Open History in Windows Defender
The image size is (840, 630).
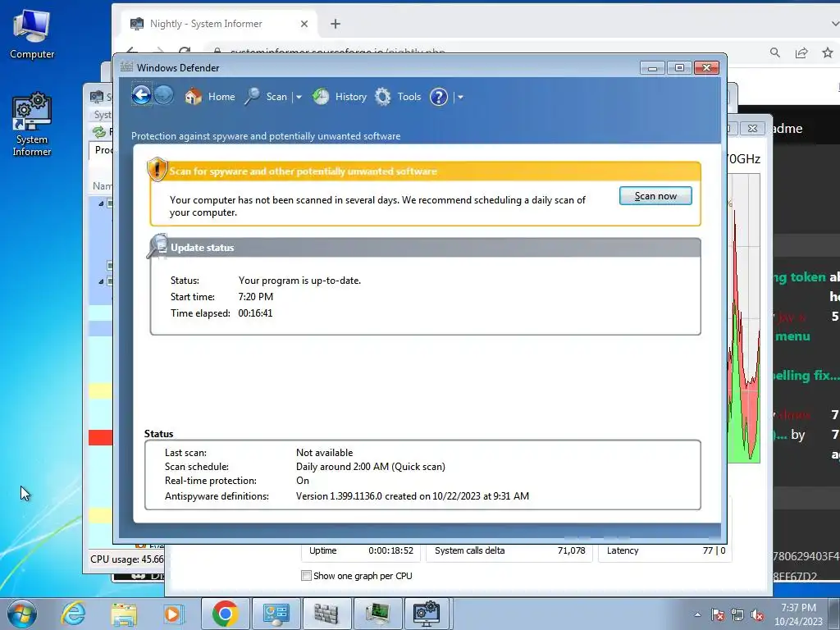[340, 97]
